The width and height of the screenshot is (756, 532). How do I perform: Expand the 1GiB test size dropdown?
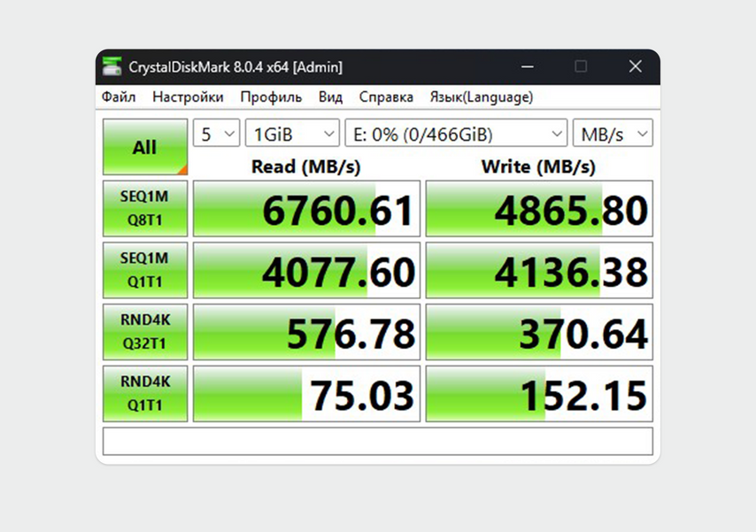click(292, 134)
